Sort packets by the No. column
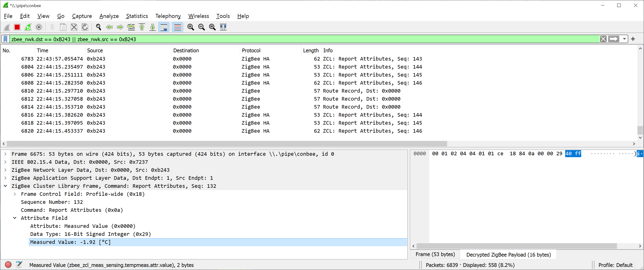Viewport: 644px width, 270px height. (17, 50)
